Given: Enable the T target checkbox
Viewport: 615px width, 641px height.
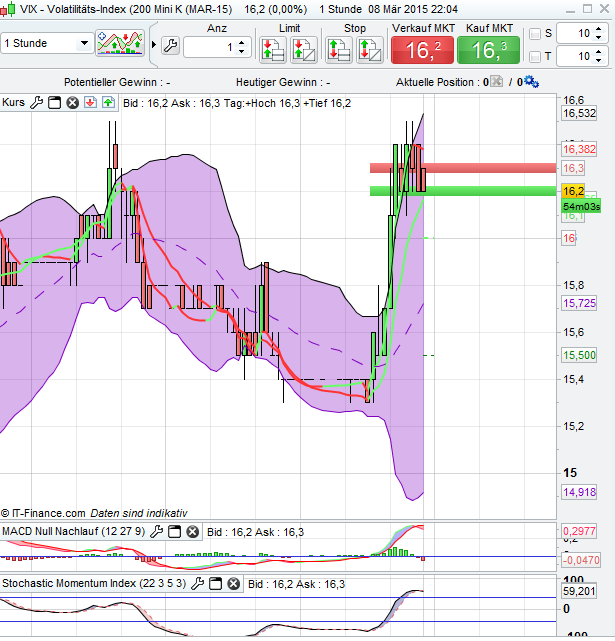Looking at the screenshot, I should click(535, 57).
